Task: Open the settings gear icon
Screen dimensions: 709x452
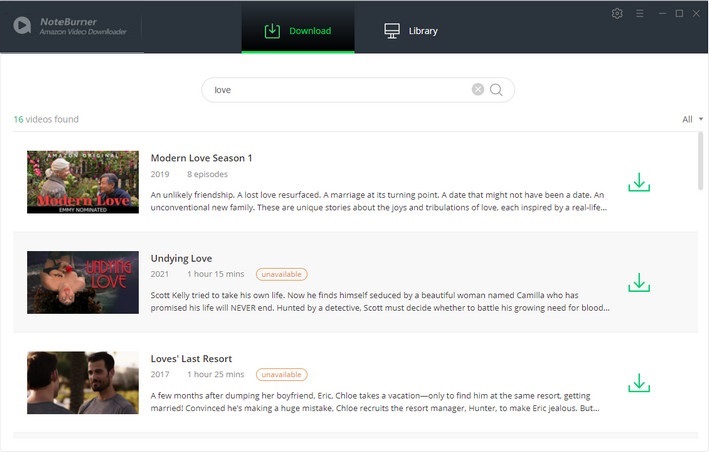Action: (617, 14)
